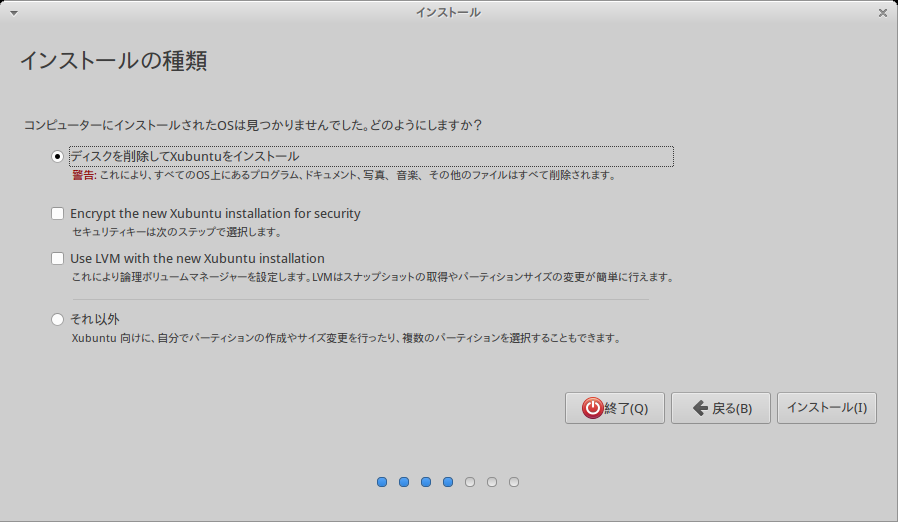Click the last empty progress dot
The image size is (898, 522).
pyautogui.click(x=514, y=482)
